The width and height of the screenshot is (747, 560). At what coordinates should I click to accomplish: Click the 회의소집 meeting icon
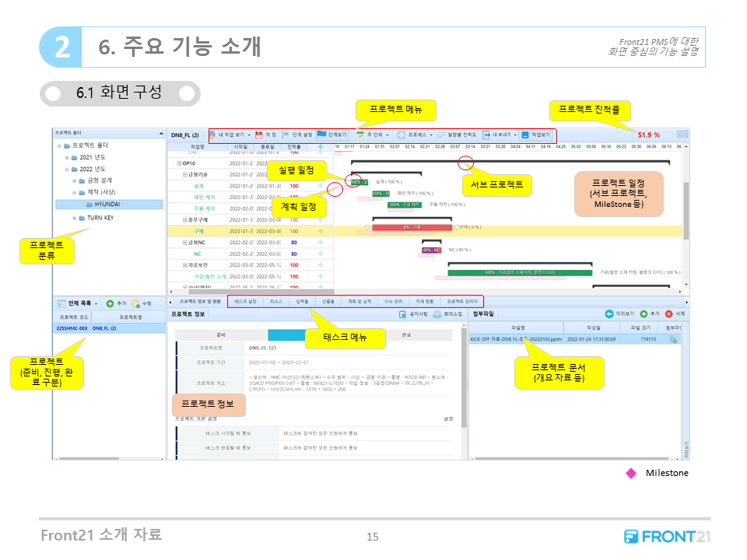click(437, 314)
